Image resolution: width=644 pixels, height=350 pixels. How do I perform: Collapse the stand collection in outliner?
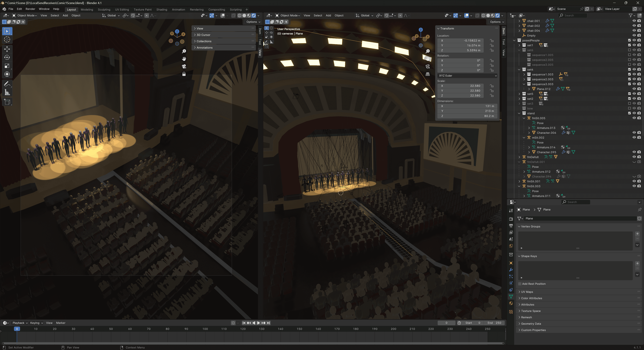(519, 113)
